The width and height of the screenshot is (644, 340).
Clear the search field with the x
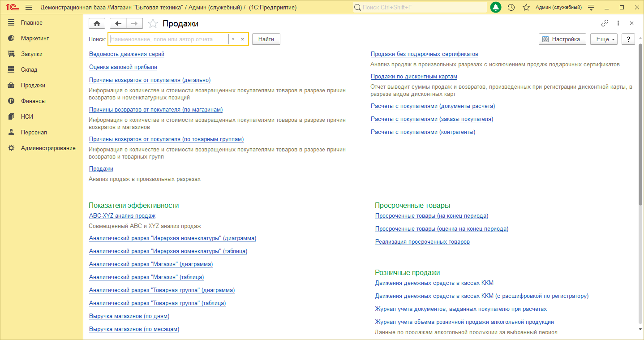pyautogui.click(x=243, y=39)
